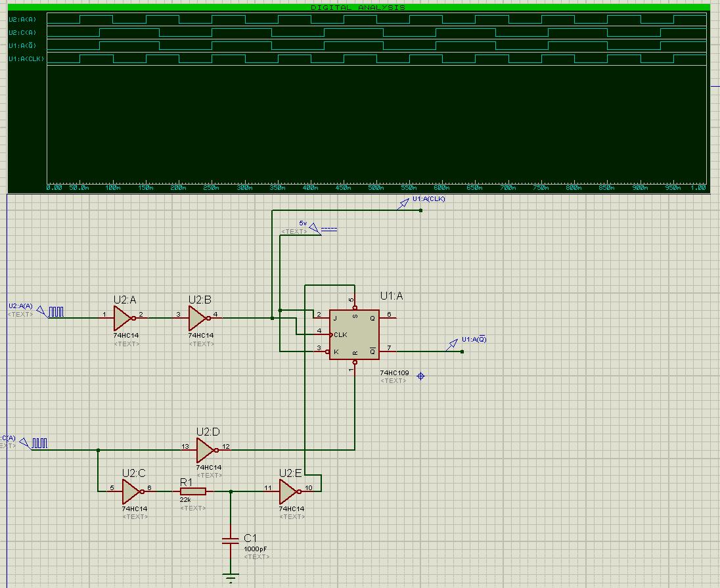Screen dimensions: 720x588
Task: Select the U2:B inverter gate symbol
Action: (x=198, y=318)
